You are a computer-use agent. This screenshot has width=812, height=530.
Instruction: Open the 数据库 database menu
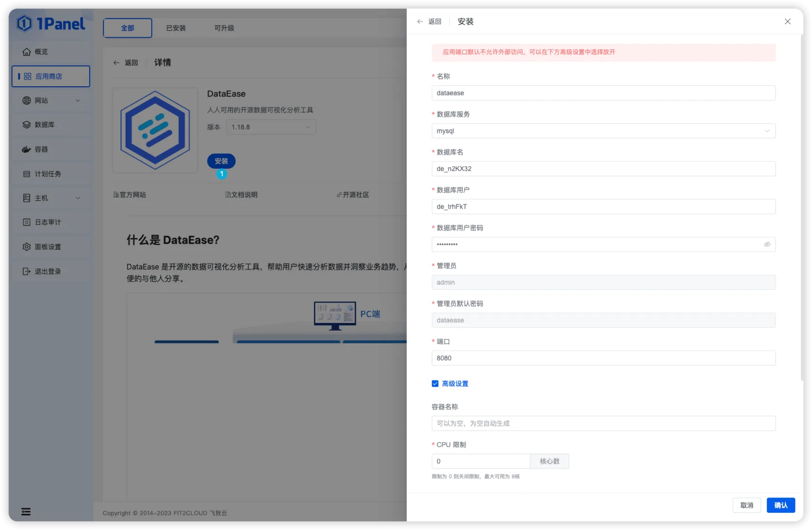click(x=51, y=125)
